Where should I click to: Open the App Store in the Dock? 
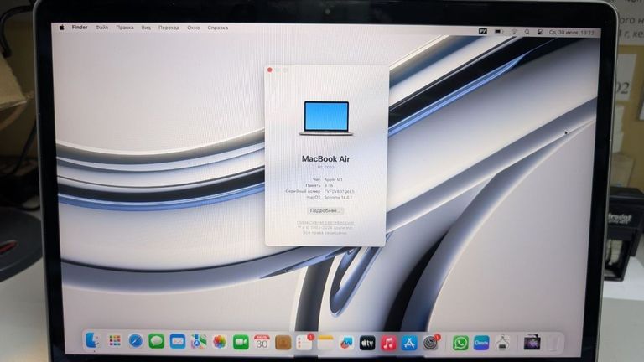[x=409, y=343]
